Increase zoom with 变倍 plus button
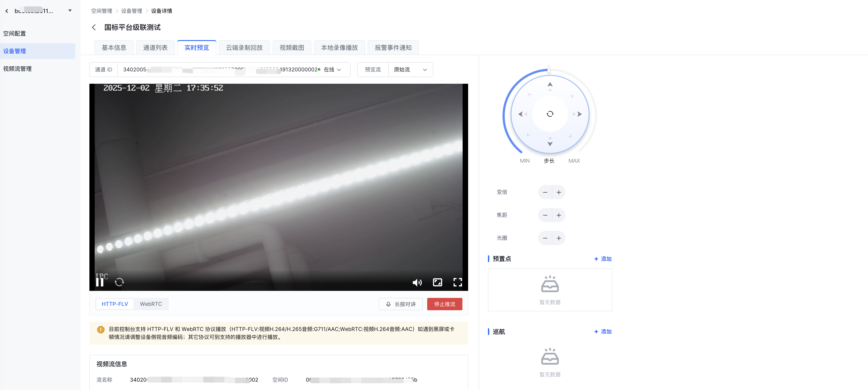 [x=559, y=192]
